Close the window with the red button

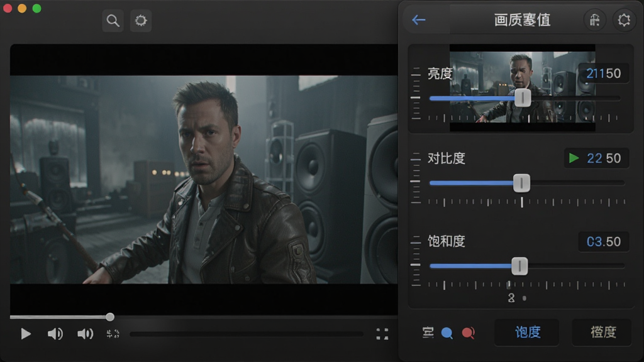pyautogui.click(x=8, y=8)
